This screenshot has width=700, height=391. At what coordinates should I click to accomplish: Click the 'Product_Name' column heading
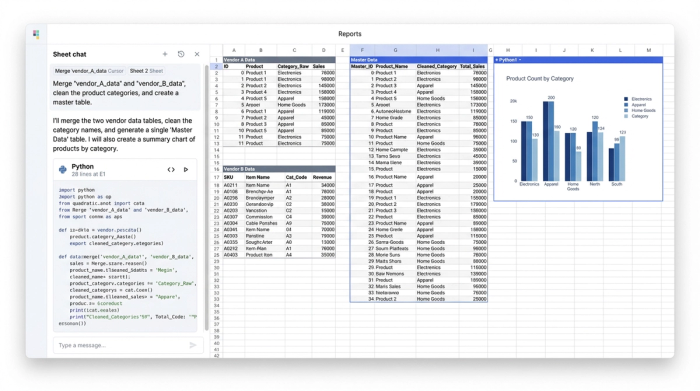[392, 66]
